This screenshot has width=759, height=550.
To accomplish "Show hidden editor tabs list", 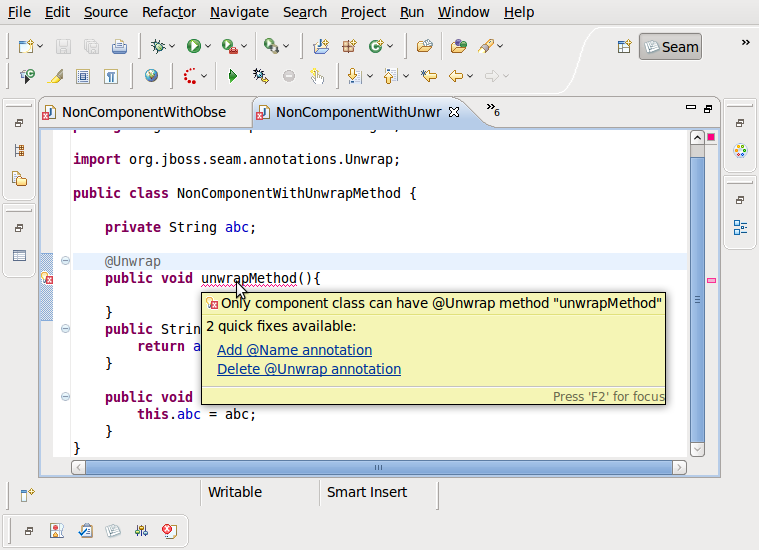I will click(492, 110).
